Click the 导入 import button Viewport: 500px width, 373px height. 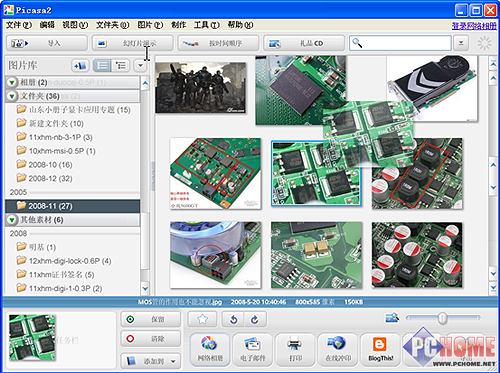tap(47, 43)
